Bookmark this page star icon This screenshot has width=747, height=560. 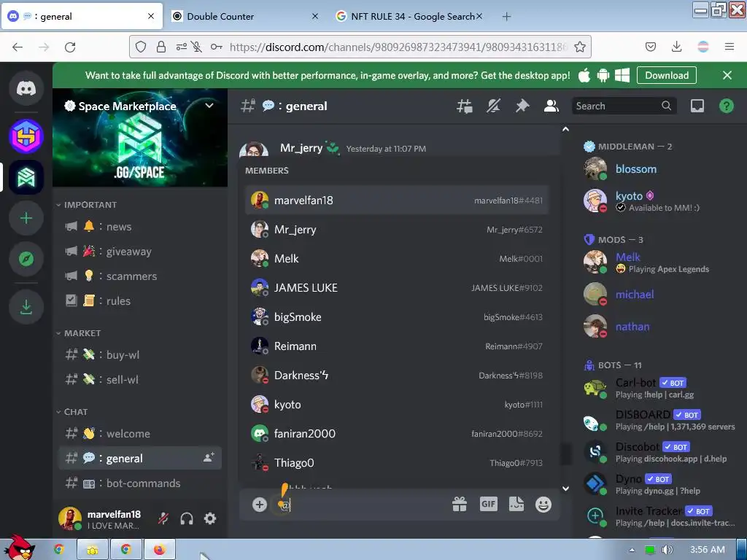point(580,47)
